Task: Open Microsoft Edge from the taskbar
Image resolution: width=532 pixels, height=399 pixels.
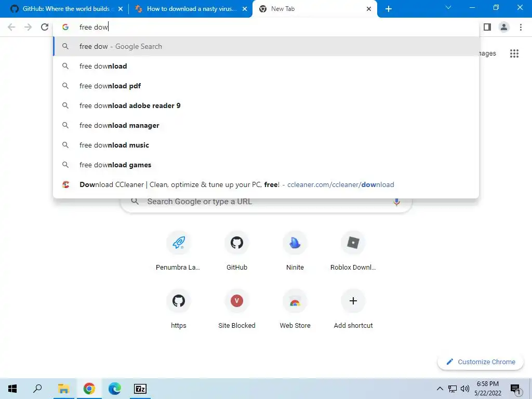Action: (x=115, y=389)
